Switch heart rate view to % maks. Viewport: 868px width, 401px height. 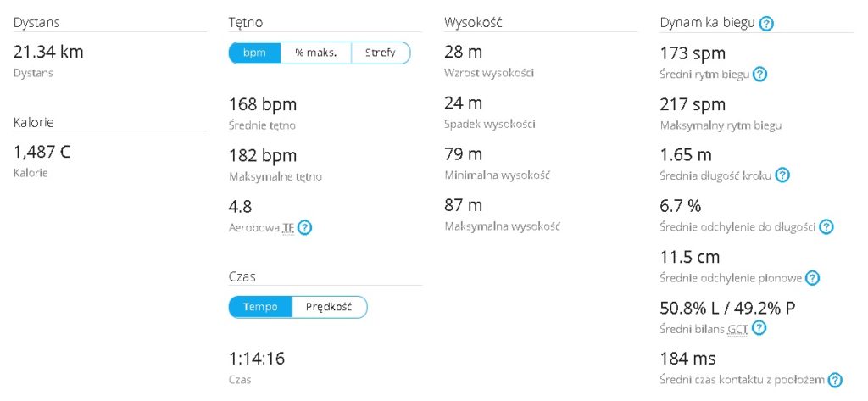click(315, 53)
